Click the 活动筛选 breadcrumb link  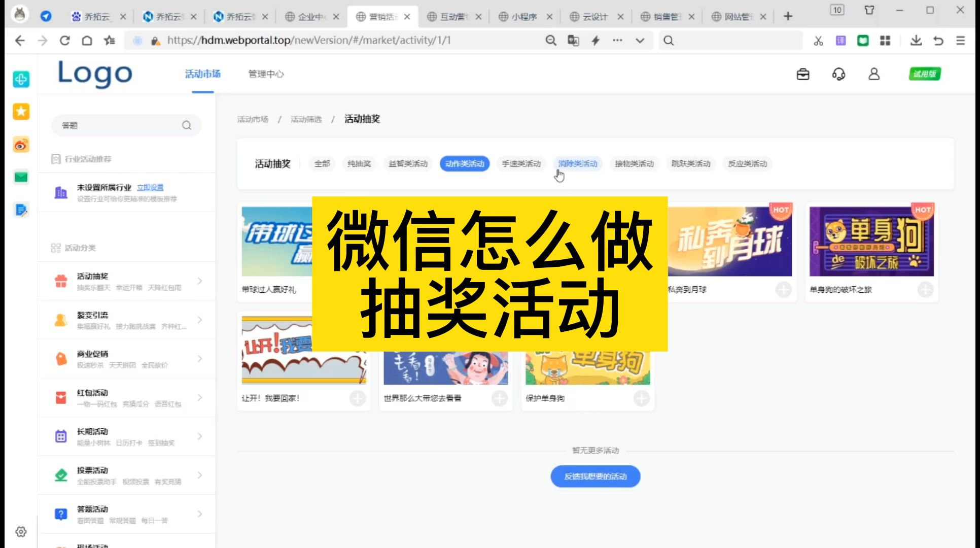[x=306, y=119]
